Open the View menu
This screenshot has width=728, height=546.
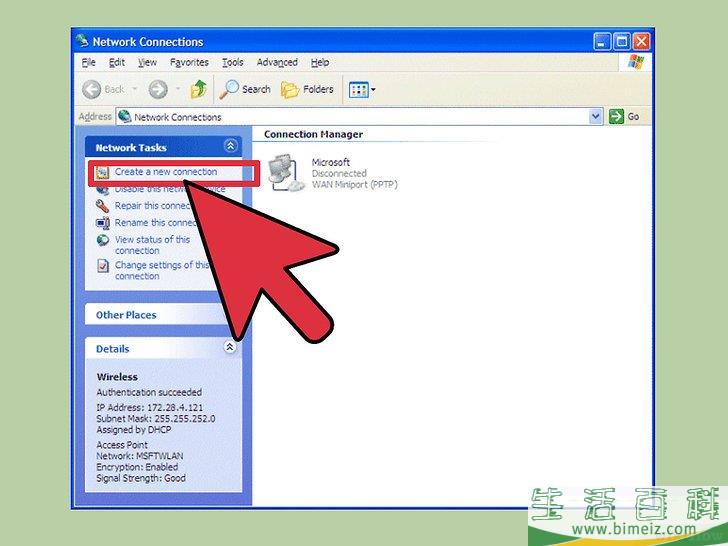click(147, 62)
